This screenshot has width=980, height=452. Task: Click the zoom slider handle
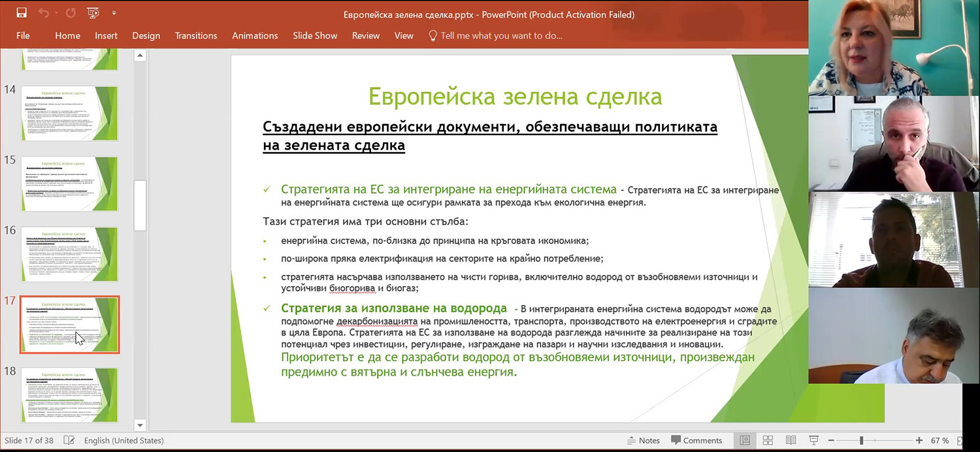click(x=861, y=441)
